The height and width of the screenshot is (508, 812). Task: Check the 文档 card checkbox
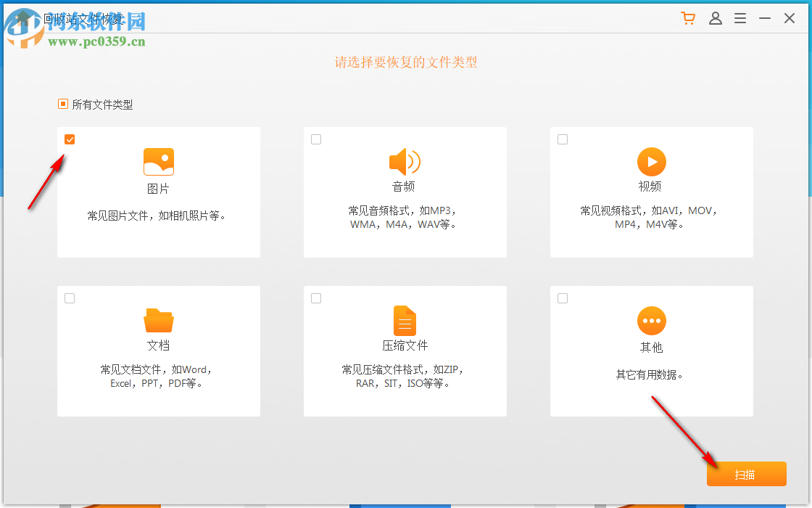[70, 298]
